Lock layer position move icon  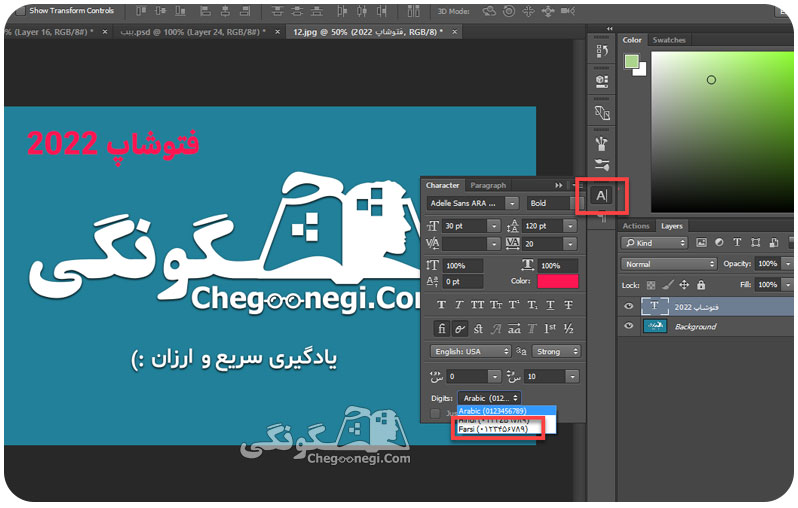[685, 285]
